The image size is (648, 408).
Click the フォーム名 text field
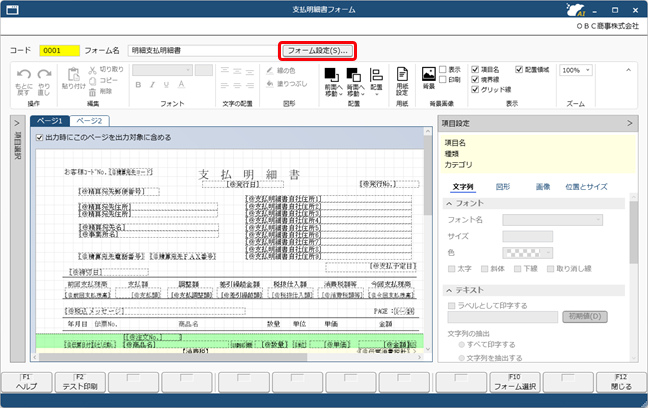pos(203,50)
